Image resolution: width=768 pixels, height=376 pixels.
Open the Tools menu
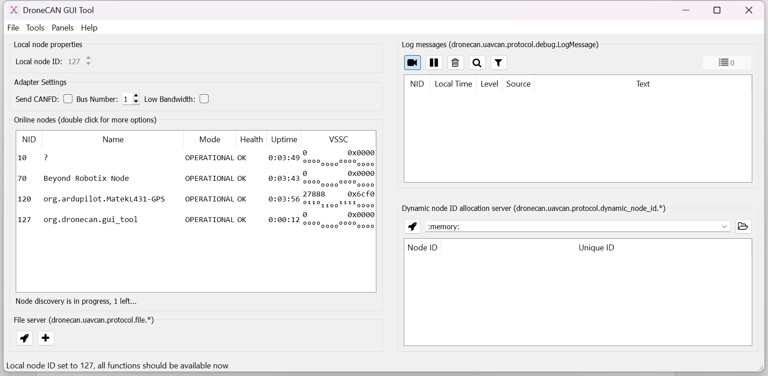35,28
